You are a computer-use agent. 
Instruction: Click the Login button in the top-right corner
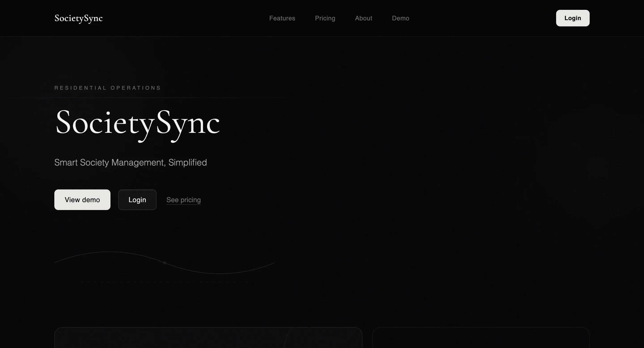(x=572, y=18)
